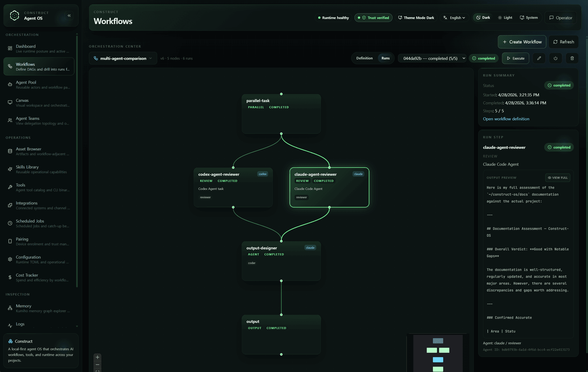Select the Dark theme option
The height and width of the screenshot is (372, 588).
coord(483,18)
